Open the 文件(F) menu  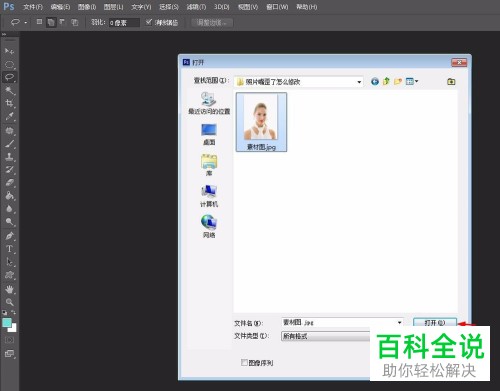(33, 7)
